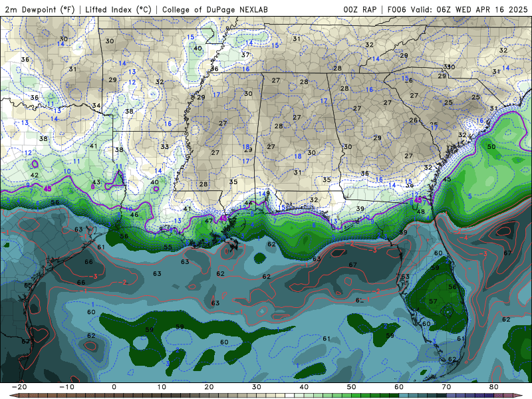Click the "50" dewpoint value off the Atlantic coast
Image resolution: width=532 pixels, height=399 pixels.
[491, 146]
